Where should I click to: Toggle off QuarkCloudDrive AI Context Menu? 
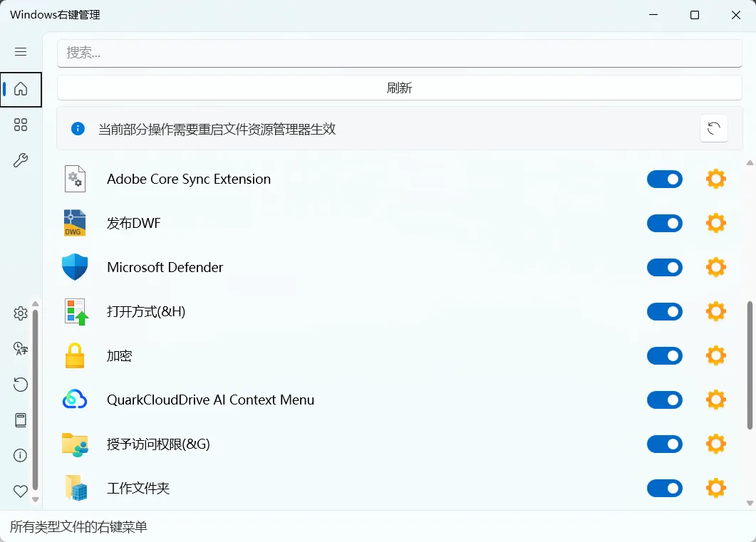[x=664, y=400]
